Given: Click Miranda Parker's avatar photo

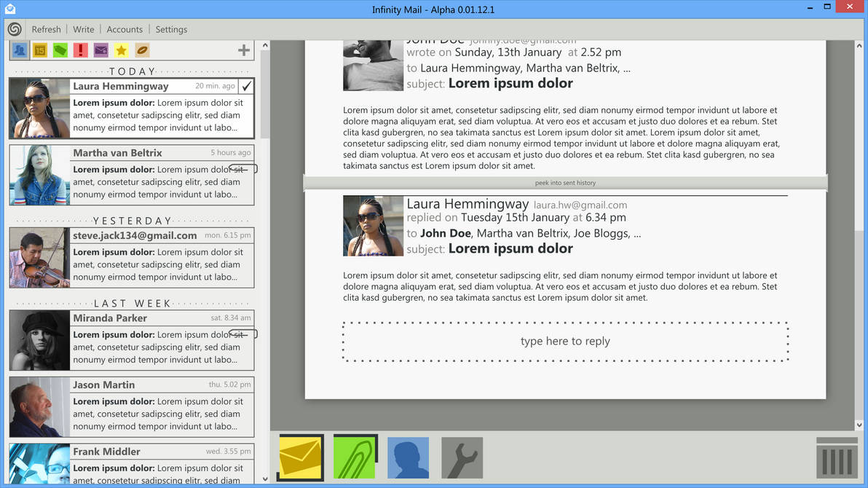Looking at the screenshot, I should pyautogui.click(x=40, y=340).
